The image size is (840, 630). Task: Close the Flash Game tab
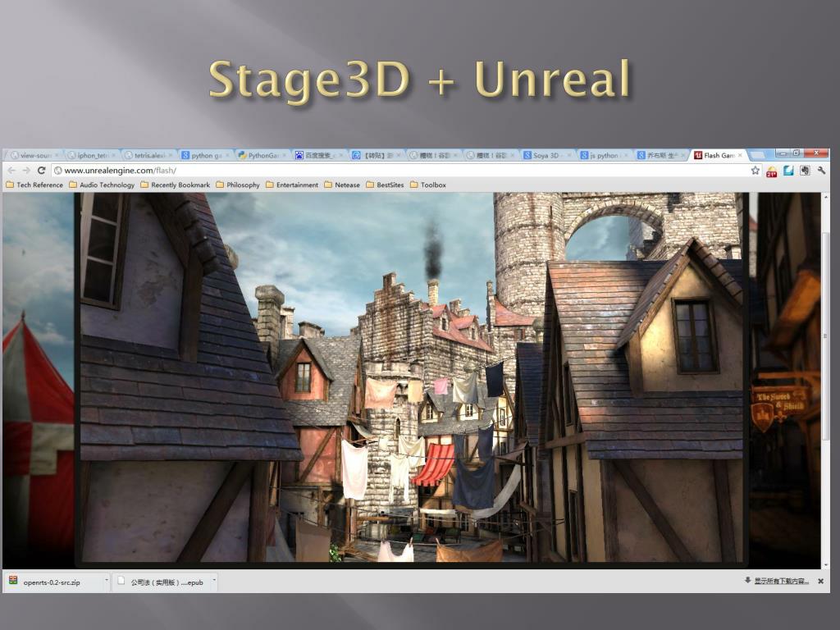740,155
